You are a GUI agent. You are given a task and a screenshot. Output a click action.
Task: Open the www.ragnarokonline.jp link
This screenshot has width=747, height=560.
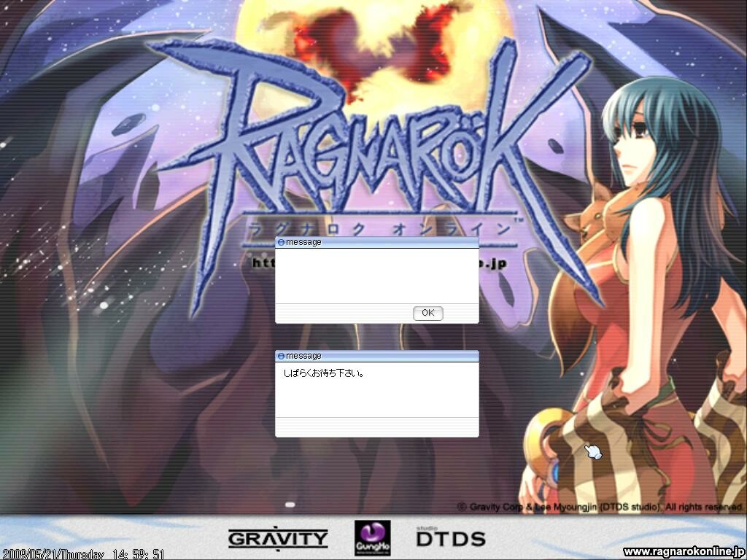click(x=684, y=551)
